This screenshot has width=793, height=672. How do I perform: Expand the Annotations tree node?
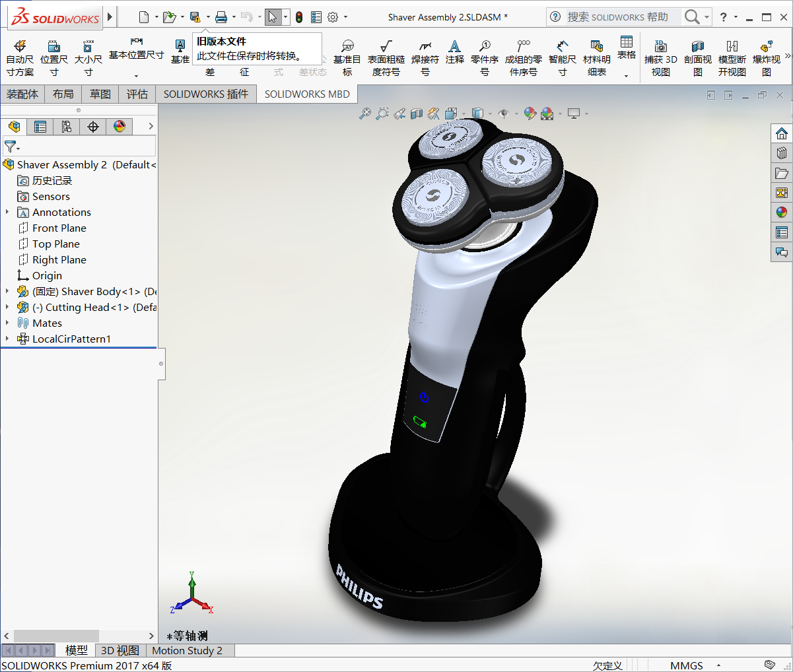coord(7,212)
